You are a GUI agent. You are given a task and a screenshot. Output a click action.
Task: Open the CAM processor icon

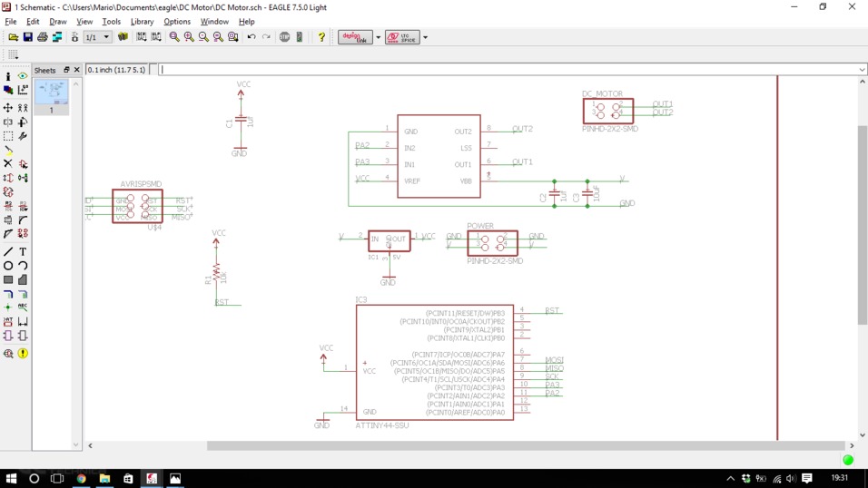point(57,37)
